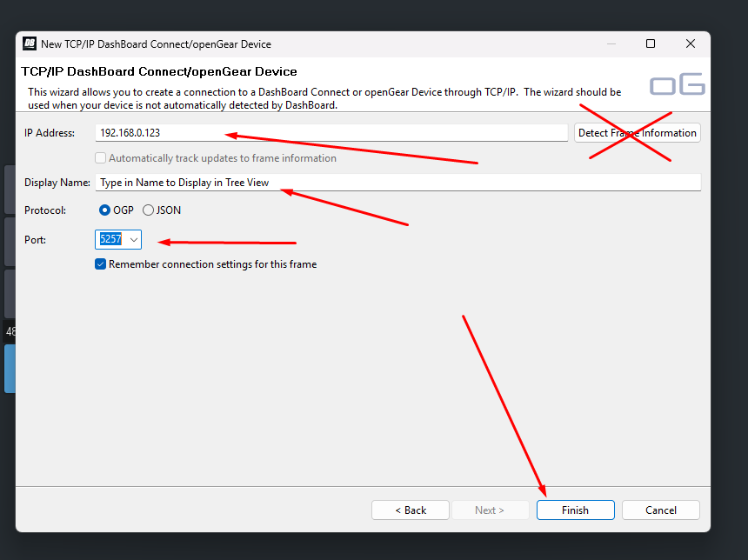Select the OGP protocol radio button
This screenshot has width=748, height=560.
[x=105, y=210]
